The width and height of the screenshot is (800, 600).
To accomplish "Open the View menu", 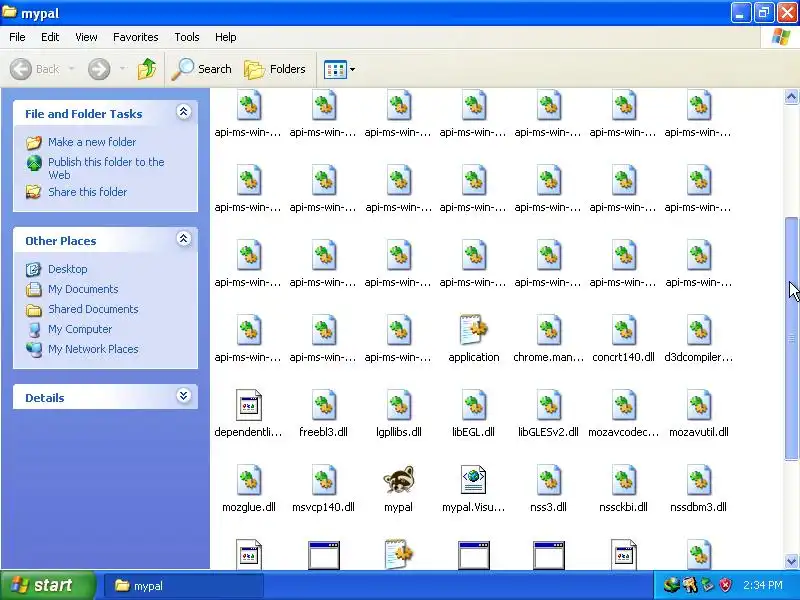I will pos(86,37).
